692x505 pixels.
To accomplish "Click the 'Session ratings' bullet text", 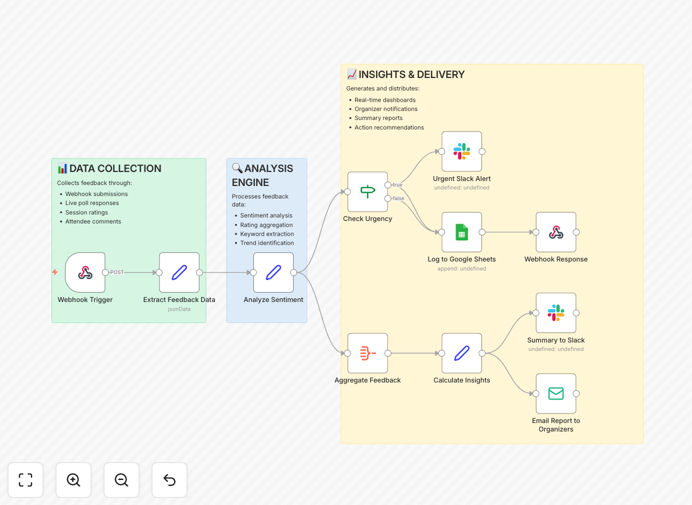I will coord(86,212).
